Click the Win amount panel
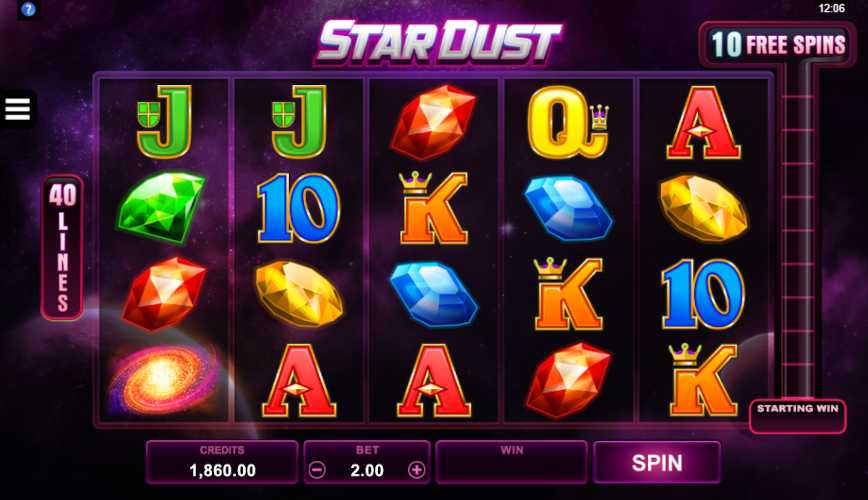This screenshot has width=868, height=500. [512, 462]
